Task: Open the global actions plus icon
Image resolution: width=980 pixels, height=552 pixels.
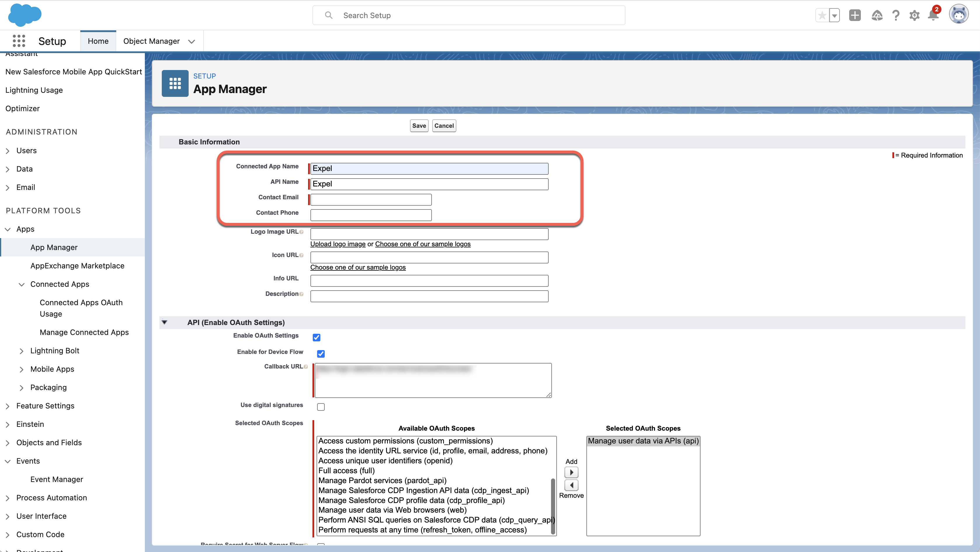Action: (x=855, y=15)
